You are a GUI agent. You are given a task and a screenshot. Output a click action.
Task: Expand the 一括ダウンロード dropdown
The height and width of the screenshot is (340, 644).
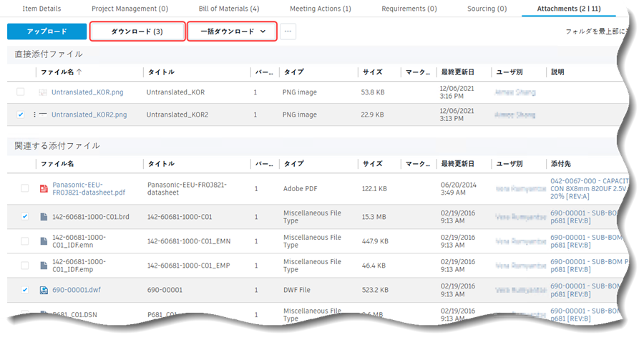232,31
